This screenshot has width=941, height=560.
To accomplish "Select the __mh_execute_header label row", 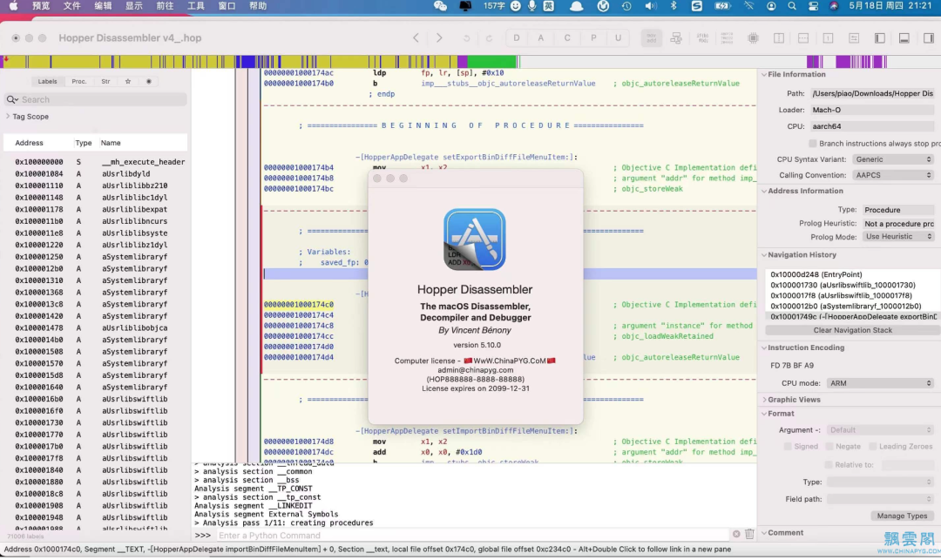I will pos(96,162).
